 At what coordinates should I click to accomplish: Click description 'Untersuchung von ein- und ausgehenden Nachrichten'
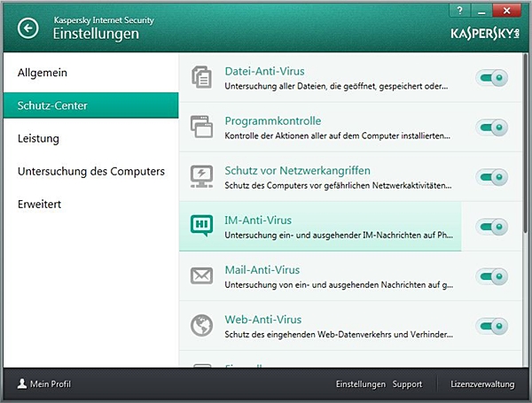click(x=339, y=284)
